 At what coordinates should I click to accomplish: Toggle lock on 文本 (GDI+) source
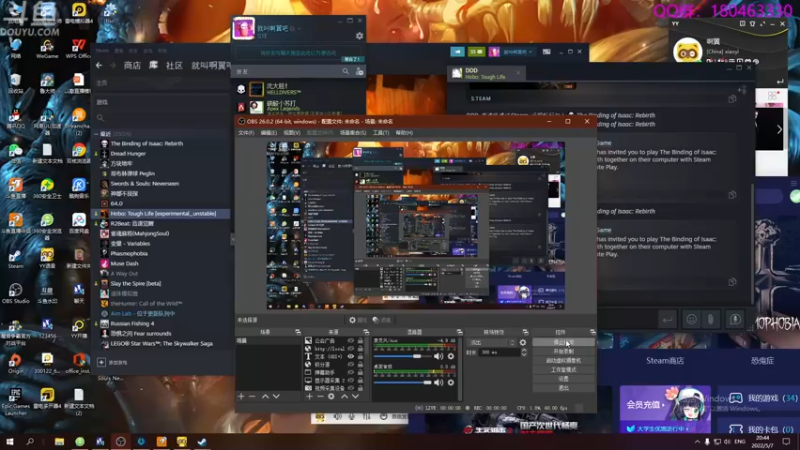[x=360, y=356]
